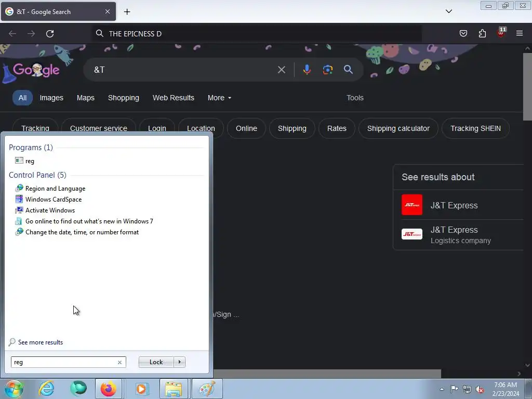The height and width of the screenshot is (399, 532).
Task: Click the Firefox address bar
Action: [x=257, y=34]
